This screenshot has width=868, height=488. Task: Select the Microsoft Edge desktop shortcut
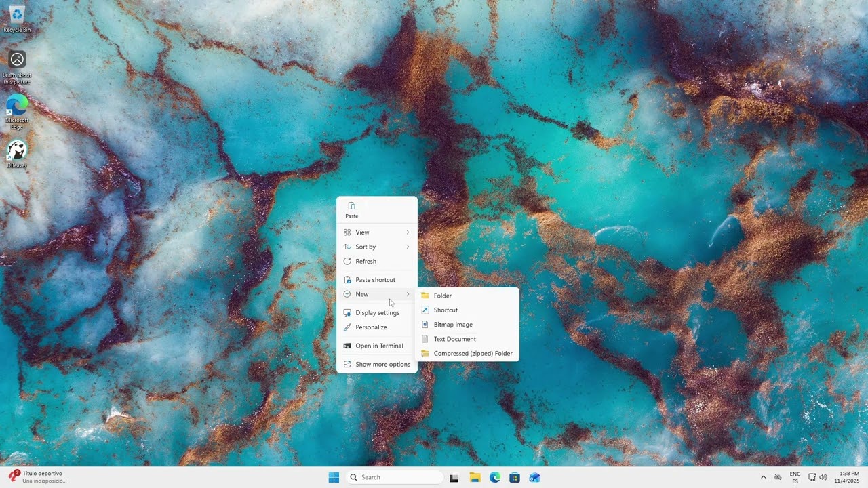(17, 112)
